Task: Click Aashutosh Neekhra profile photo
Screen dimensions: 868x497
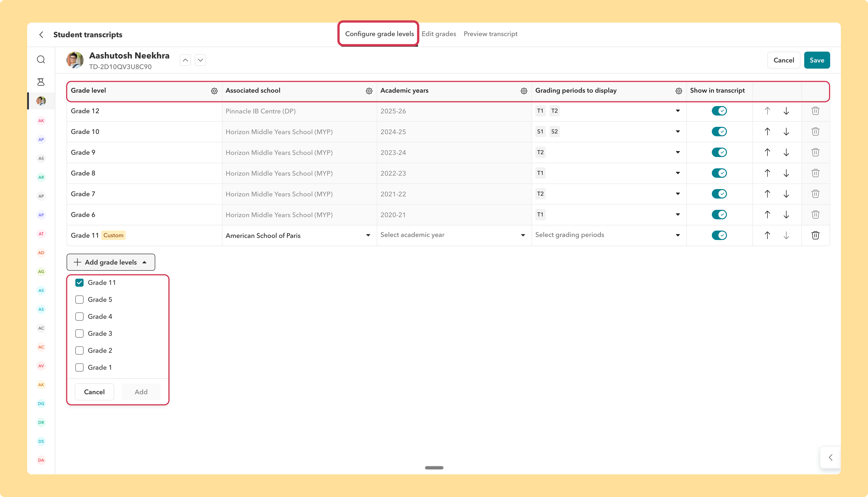Action: pyautogui.click(x=75, y=60)
